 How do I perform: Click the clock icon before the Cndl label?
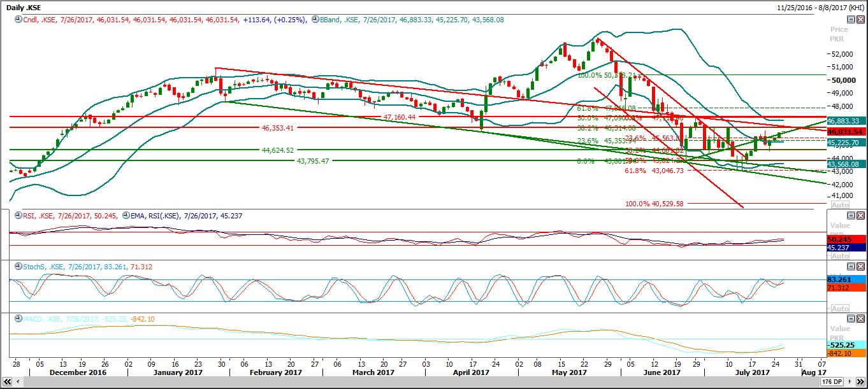click(18, 20)
